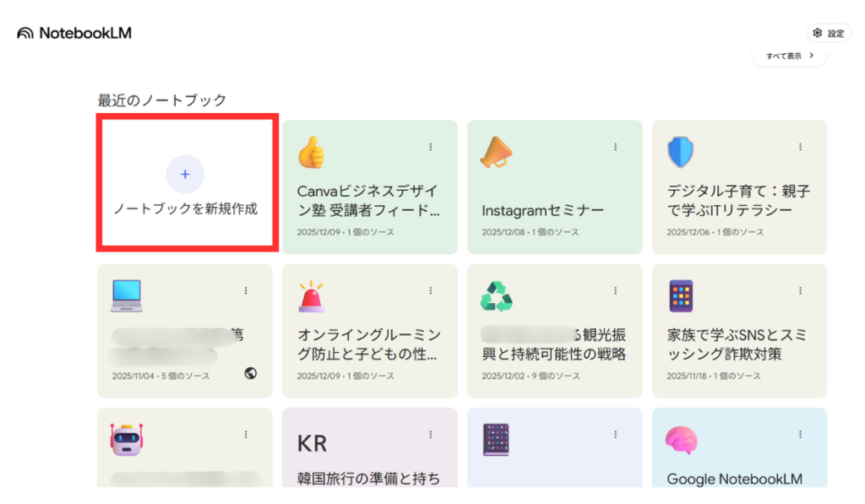The width and height of the screenshot is (865, 504).
Task: Click the robot emoji notebook icon
Action: (x=126, y=440)
